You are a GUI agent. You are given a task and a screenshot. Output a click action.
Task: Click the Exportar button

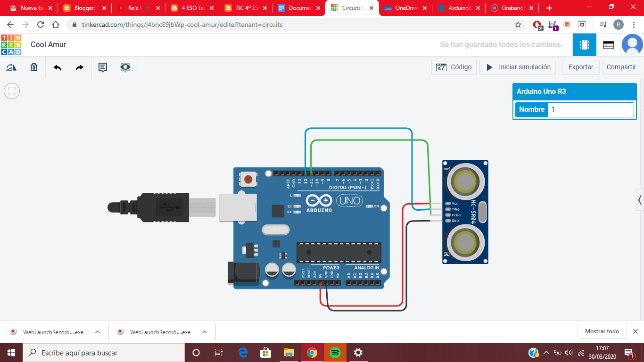click(x=581, y=67)
